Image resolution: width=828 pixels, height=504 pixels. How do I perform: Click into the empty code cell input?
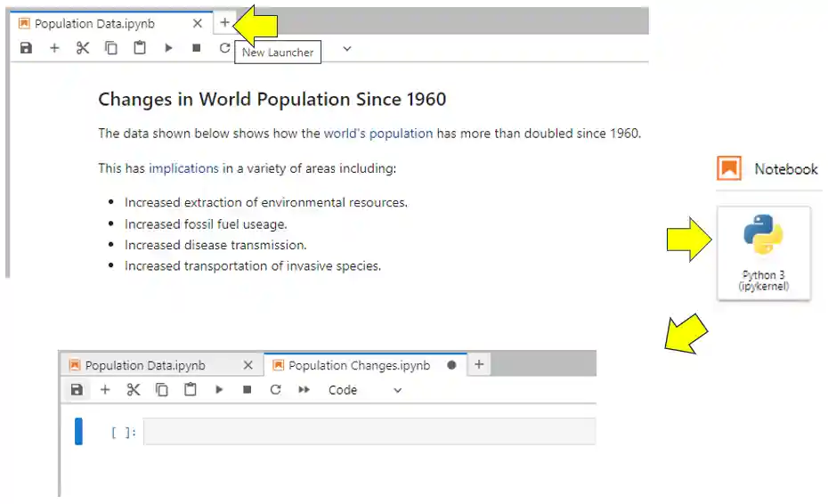click(x=369, y=432)
